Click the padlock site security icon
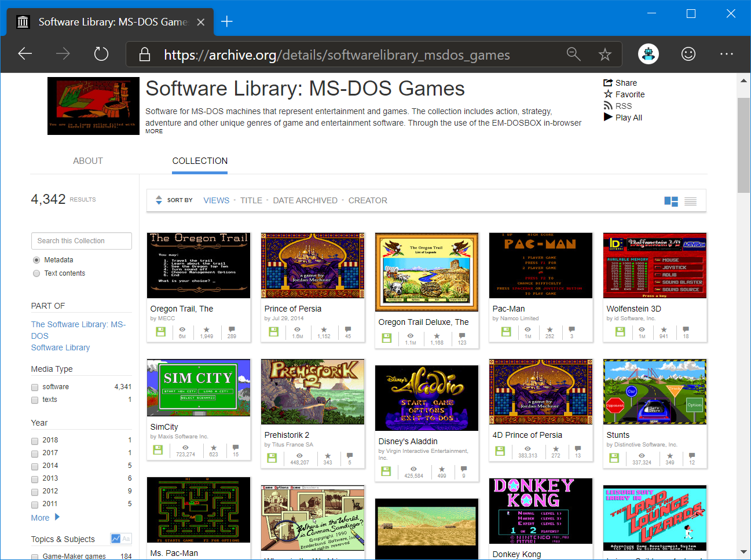The image size is (751, 560). click(x=145, y=54)
